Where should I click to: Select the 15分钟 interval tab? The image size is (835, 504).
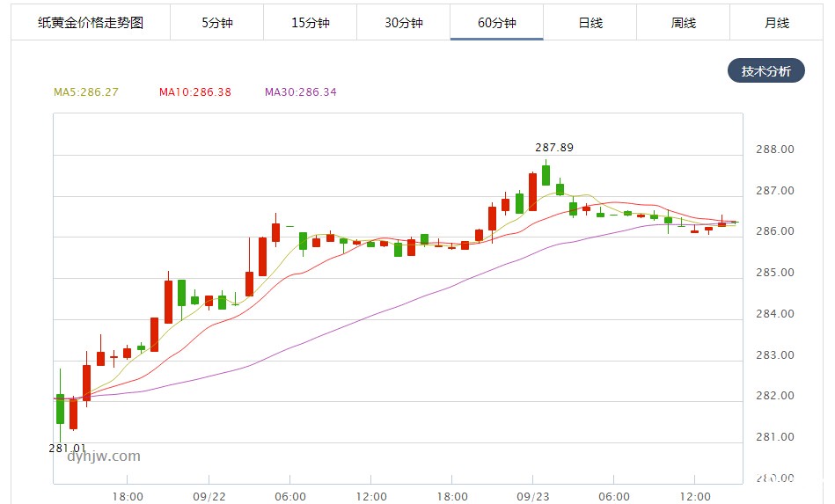pos(310,23)
